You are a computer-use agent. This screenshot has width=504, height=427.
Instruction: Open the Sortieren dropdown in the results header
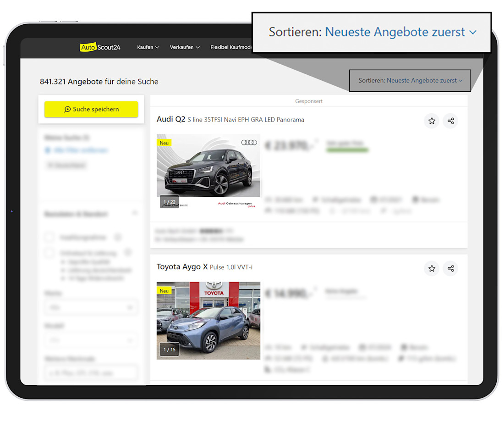click(x=410, y=80)
